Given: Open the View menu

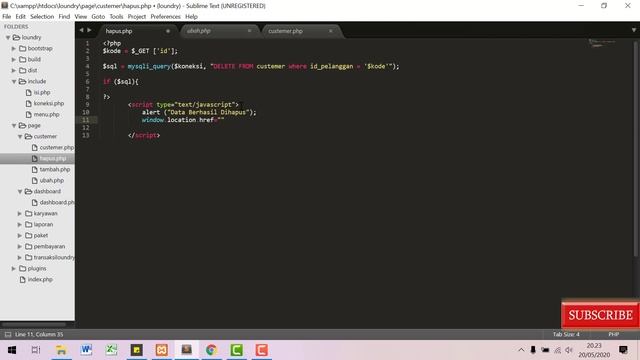Looking at the screenshot, I should tap(80, 17).
